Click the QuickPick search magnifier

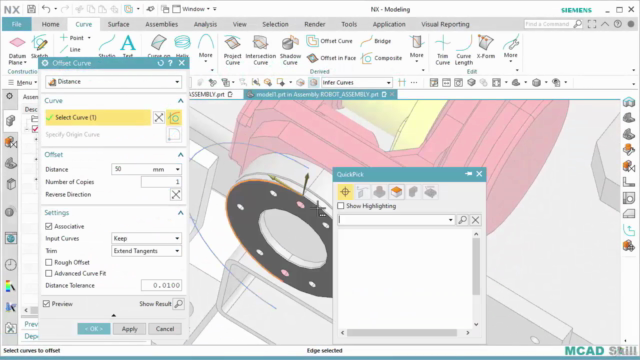(x=462, y=220)
